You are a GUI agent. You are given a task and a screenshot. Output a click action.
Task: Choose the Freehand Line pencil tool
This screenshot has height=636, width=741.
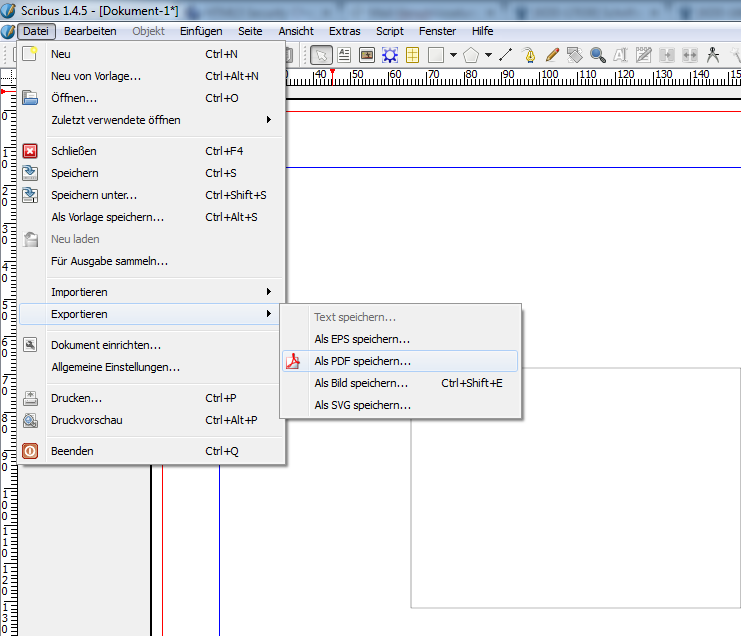(x=552, y=55)
